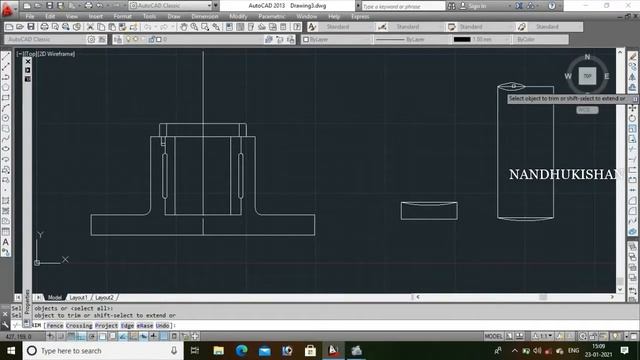This screenshot has height=360, width=640.
Task: Choose the Project option in the command line
Action: (x=107, y=325)
